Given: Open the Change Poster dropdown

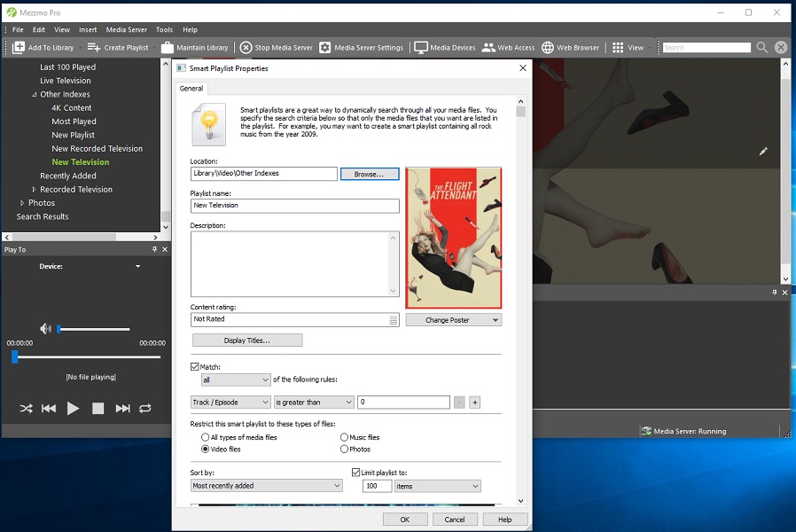Looking at the screenshot, I should pyautogui.click(x=454, y=320).
